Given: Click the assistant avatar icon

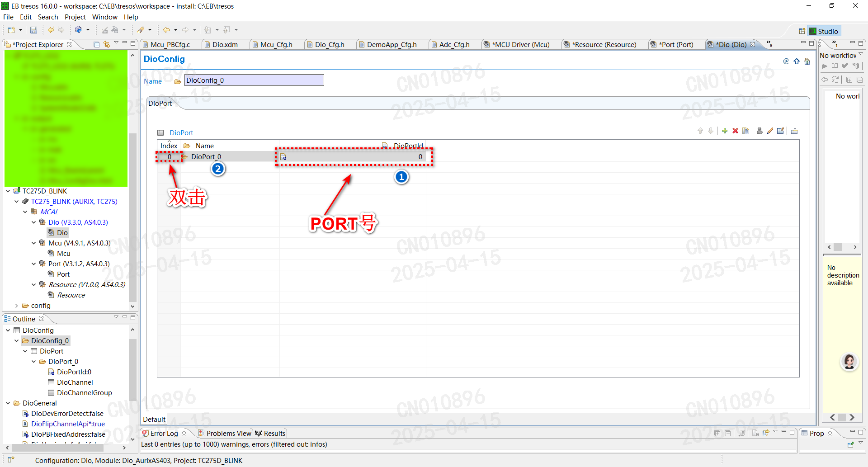Looking at the screenshot, I should pos(849,362).
